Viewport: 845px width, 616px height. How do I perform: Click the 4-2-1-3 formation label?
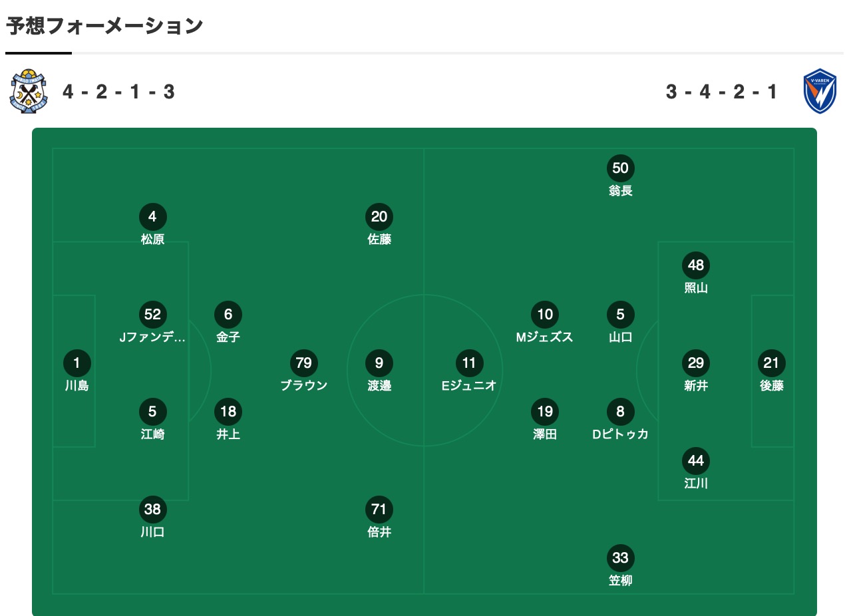click(118, 92)
